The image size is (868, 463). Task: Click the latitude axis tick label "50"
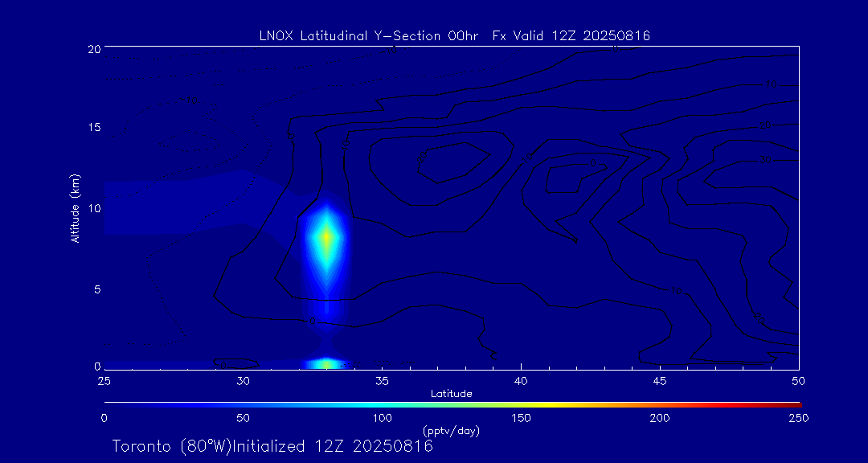[x=799, y=381]
